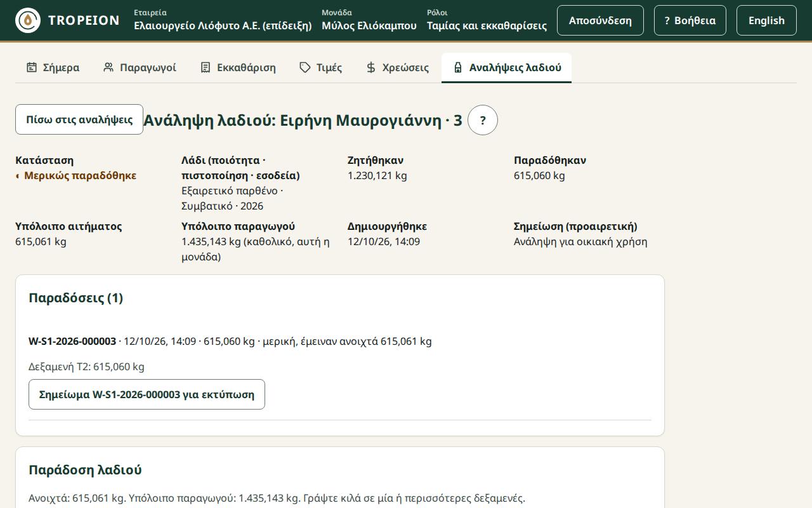Click the people icon of Παραγωγοί tab

(108, 67)
